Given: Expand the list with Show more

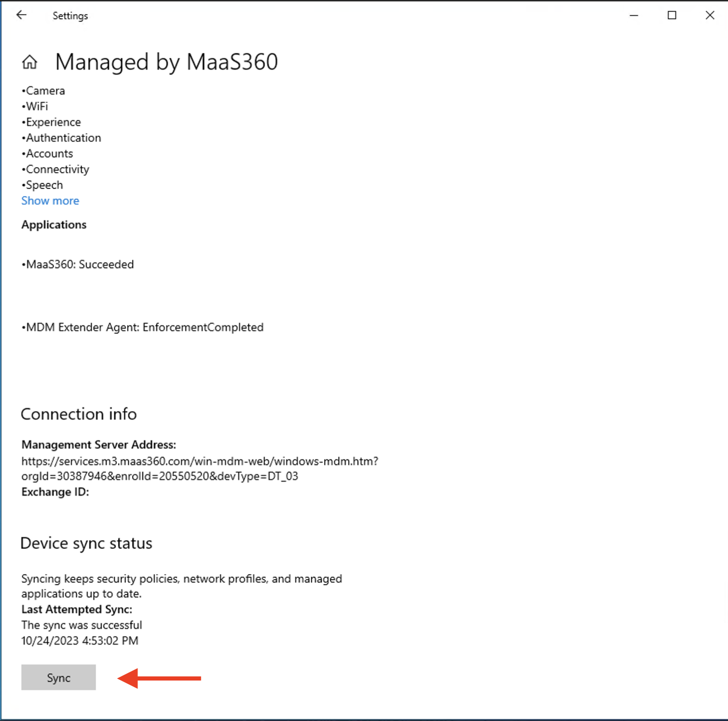Looking at the screenshot, I should point(50,201).
